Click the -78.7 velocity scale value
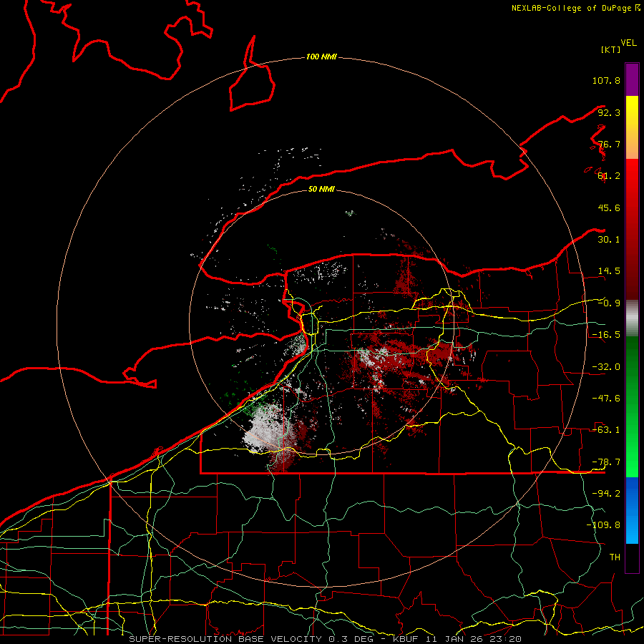Screen dimensions: 644x644 click(x=606, y=462)
